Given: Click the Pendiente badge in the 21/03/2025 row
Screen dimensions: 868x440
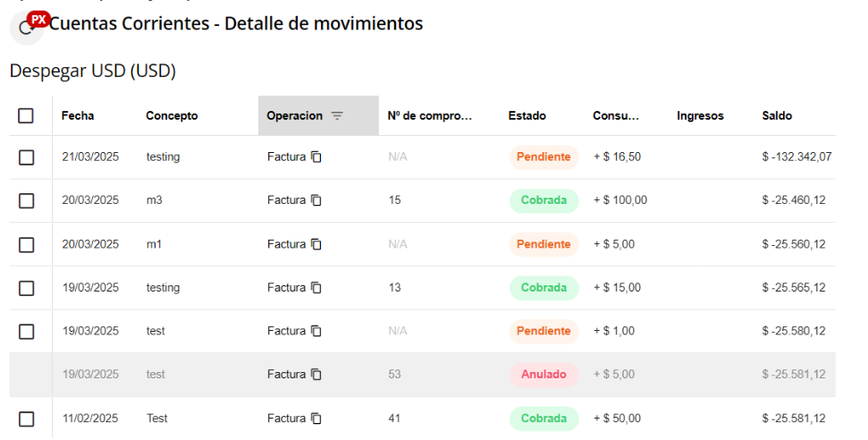Looking at the screenshot, I should pyautogui.click(x=544, y=157).
